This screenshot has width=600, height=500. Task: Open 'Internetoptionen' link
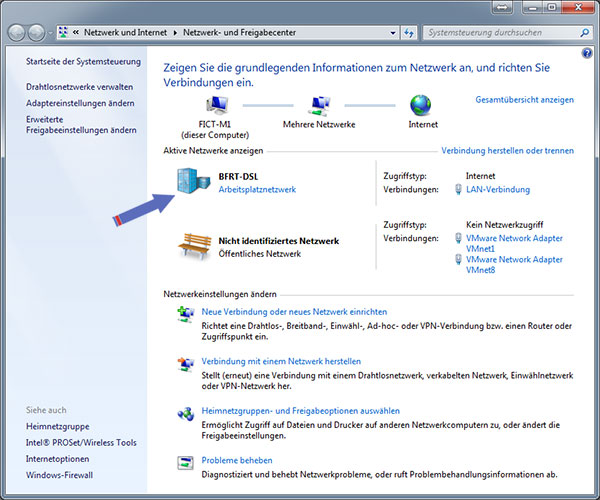pos(57,459)
